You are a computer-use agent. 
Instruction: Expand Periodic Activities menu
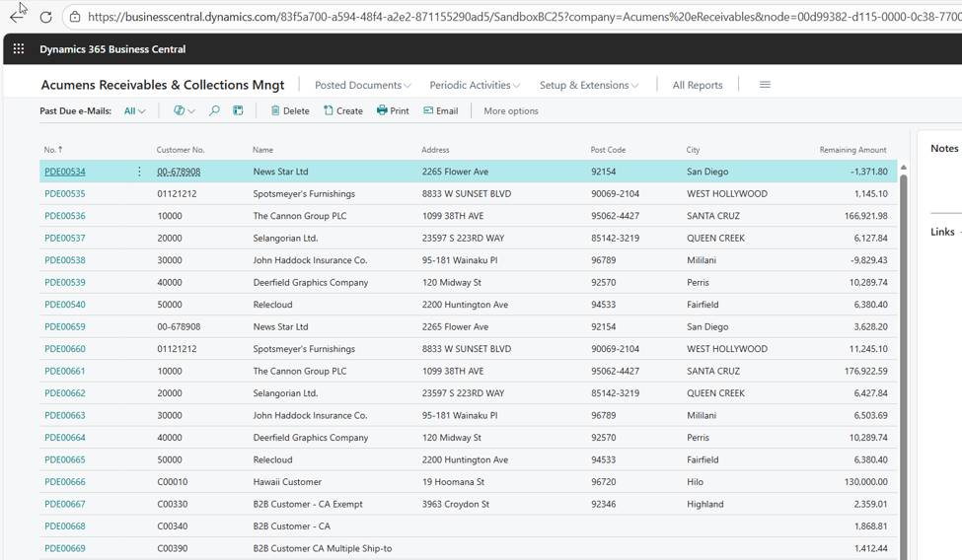pyautogui.click(x=475, y=85)
